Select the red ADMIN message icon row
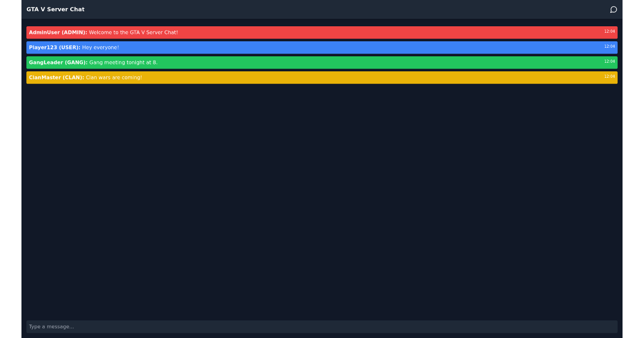644x338 pixels. tap(322, 32)
